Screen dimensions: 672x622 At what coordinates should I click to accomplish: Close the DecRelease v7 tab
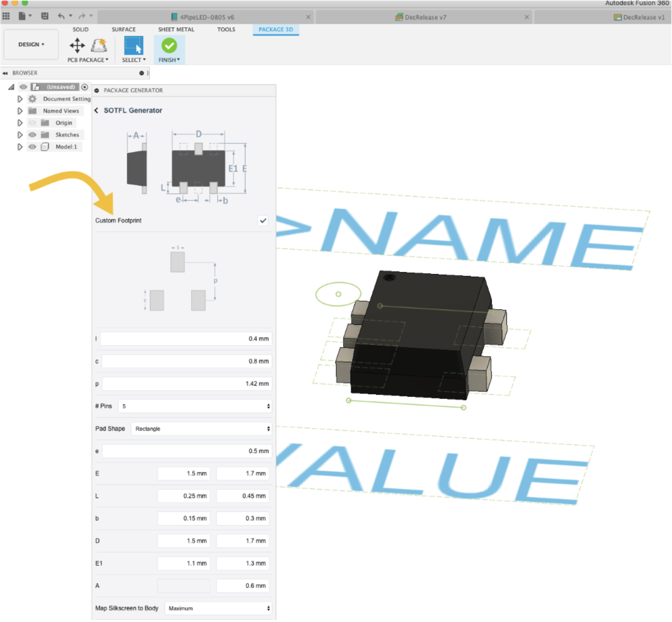tap(527, 17)
